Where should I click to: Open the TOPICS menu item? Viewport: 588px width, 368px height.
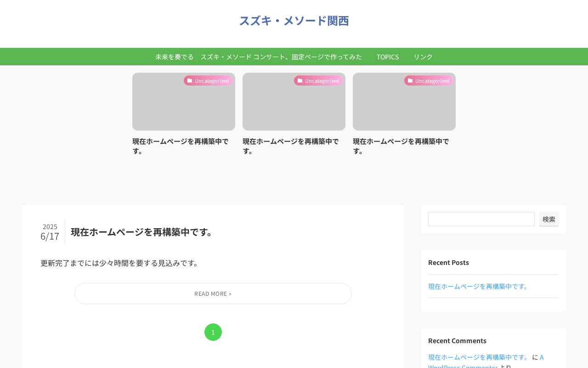click(388, 57)
